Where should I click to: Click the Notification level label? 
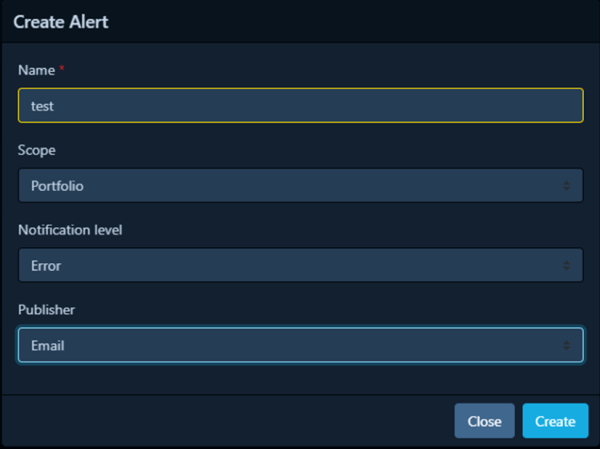tap(69, 230)
